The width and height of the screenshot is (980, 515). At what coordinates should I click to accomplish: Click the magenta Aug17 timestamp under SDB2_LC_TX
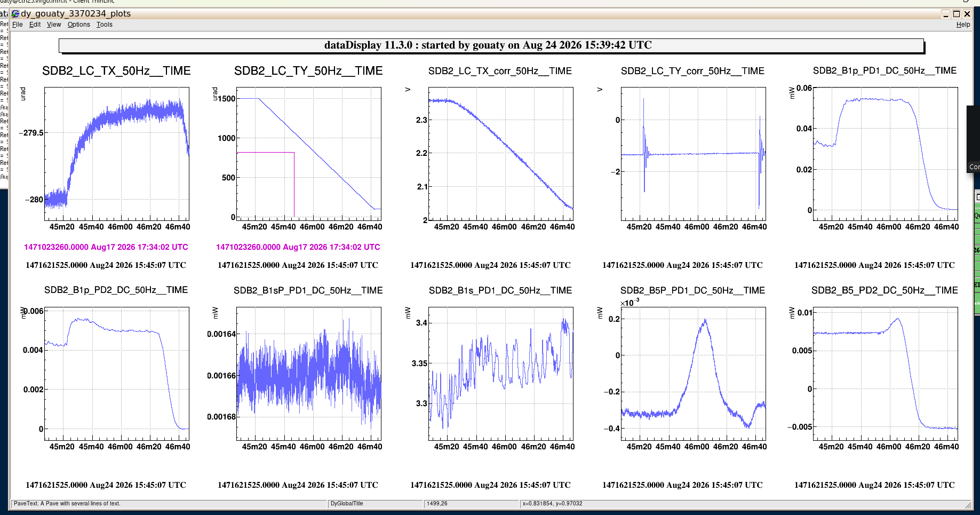pos(106,247)
